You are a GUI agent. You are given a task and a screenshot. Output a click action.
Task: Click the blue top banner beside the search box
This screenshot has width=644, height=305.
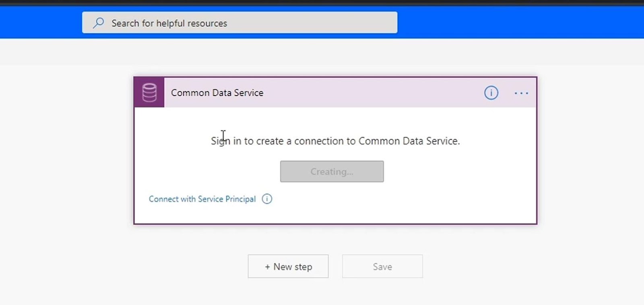coord(519,23)
